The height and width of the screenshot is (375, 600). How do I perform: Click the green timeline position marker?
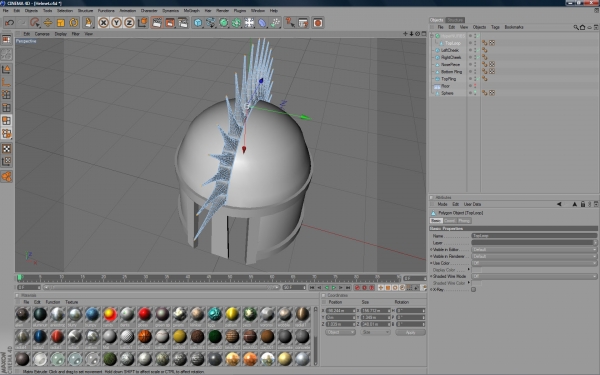point(20,277)
